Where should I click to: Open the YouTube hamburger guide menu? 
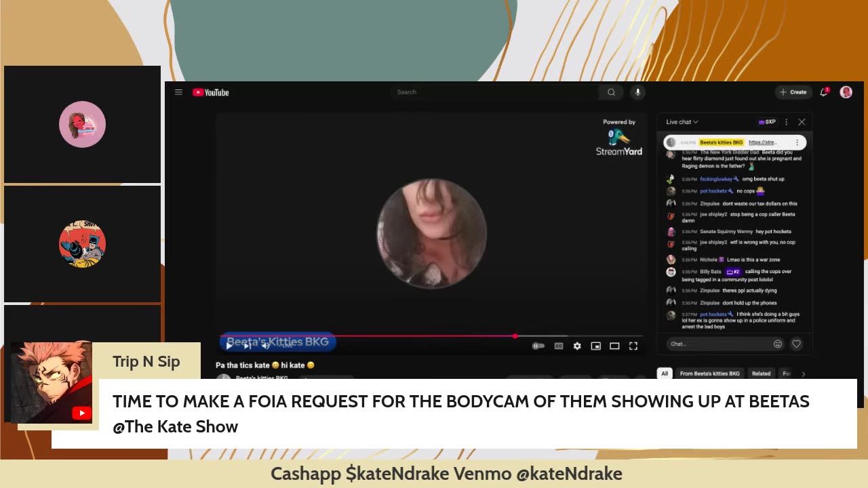point(178,92)
